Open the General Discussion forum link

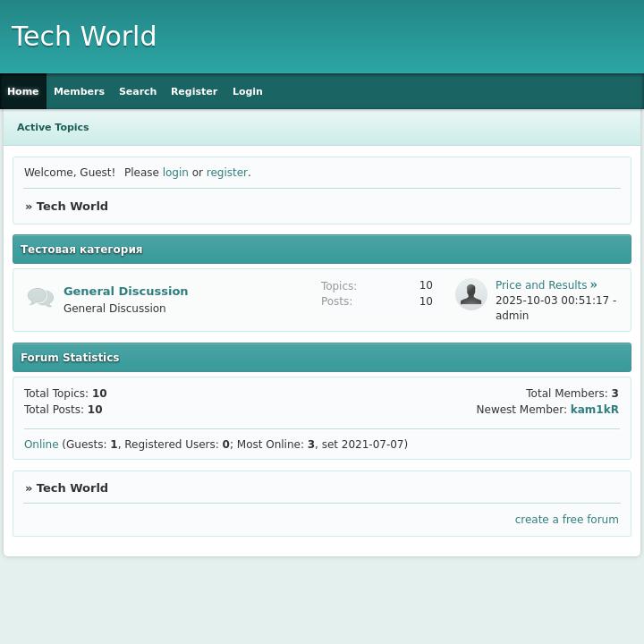pos(125,291)
